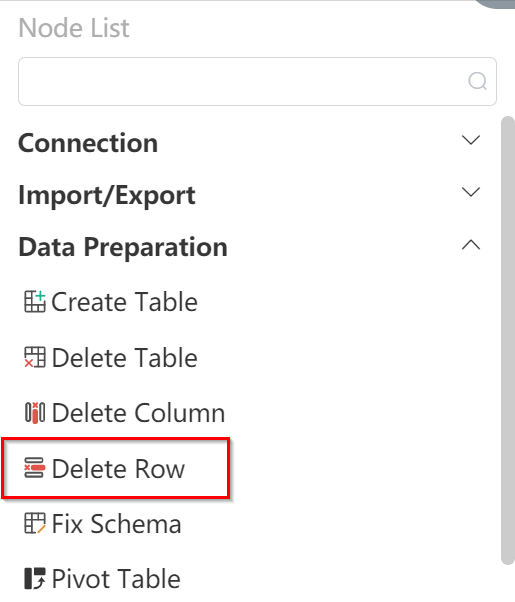This screenshot has width=515, height=602.
Task: Click the Fix Schema node icon
Action: click(x=35, y=523)
